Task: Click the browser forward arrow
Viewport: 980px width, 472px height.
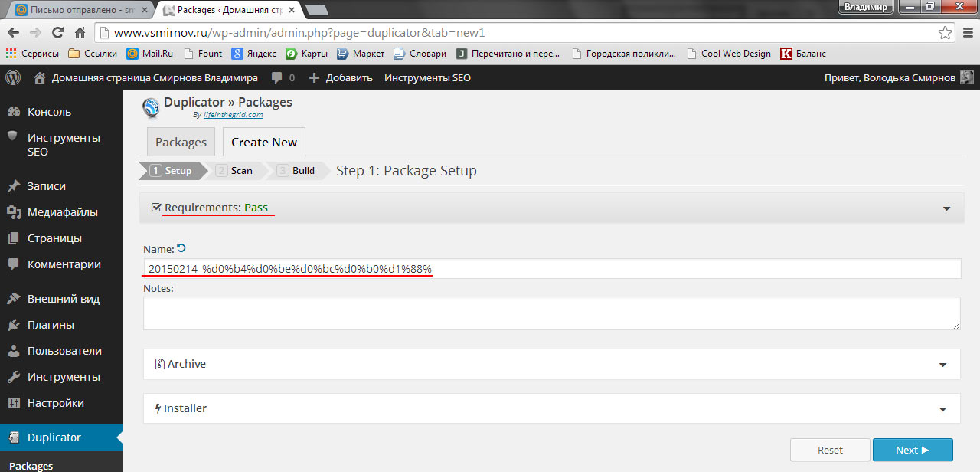Action: (35, 33)
